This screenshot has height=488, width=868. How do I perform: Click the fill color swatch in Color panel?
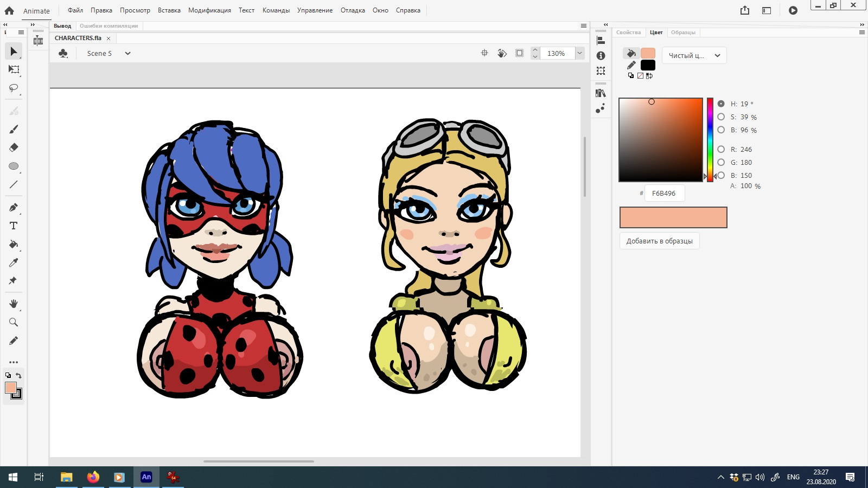pos(648,53)
